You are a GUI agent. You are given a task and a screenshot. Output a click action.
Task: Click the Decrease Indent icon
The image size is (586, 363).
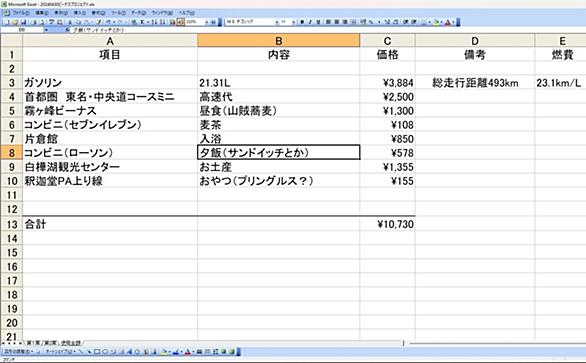point(405,22)
